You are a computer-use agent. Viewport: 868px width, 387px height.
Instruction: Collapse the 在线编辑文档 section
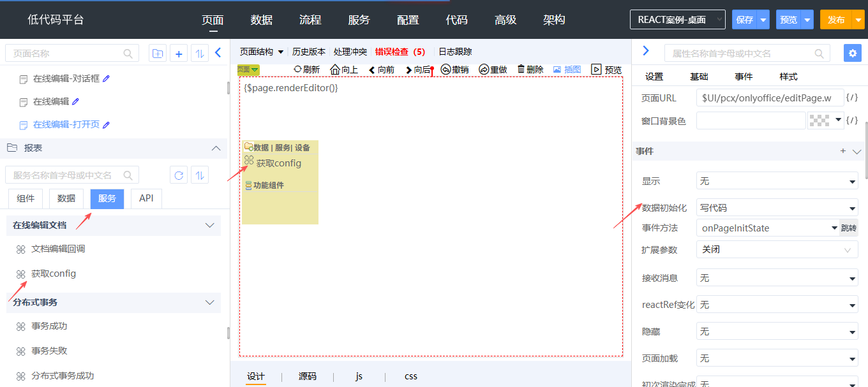click(x=209, y=225)
